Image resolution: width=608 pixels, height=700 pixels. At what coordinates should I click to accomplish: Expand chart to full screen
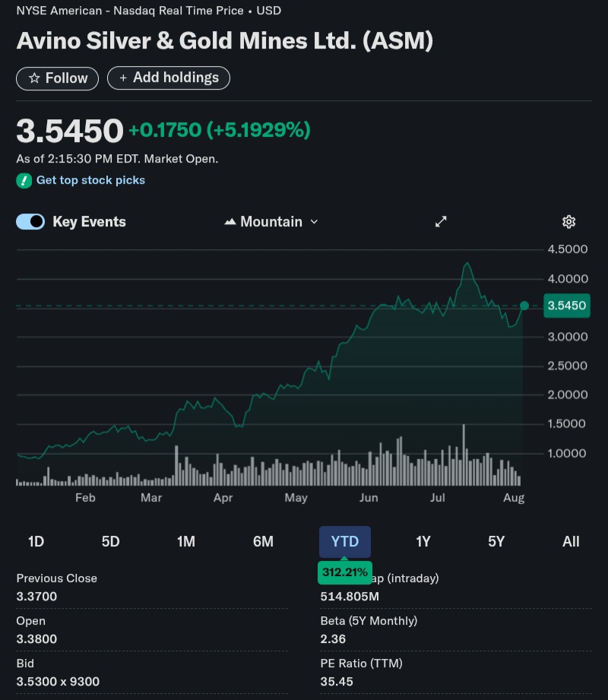pyautogui.click(x=441, y=221)
